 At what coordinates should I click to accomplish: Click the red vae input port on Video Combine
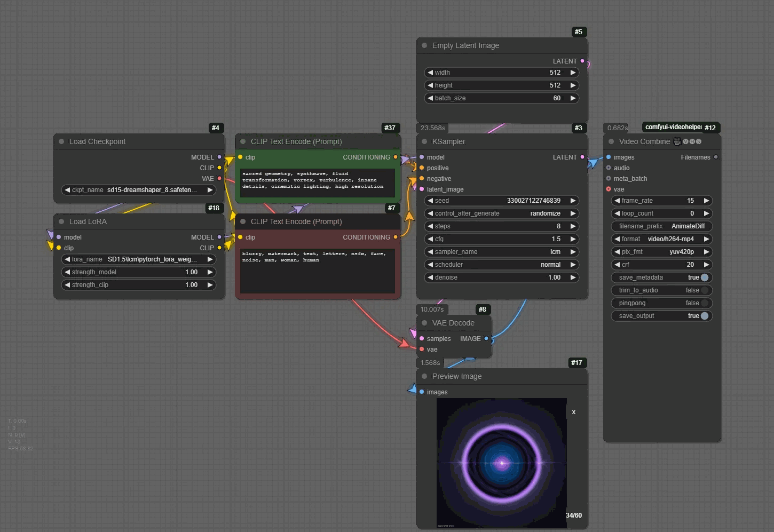pyautogui.click(x=609, y=189)
